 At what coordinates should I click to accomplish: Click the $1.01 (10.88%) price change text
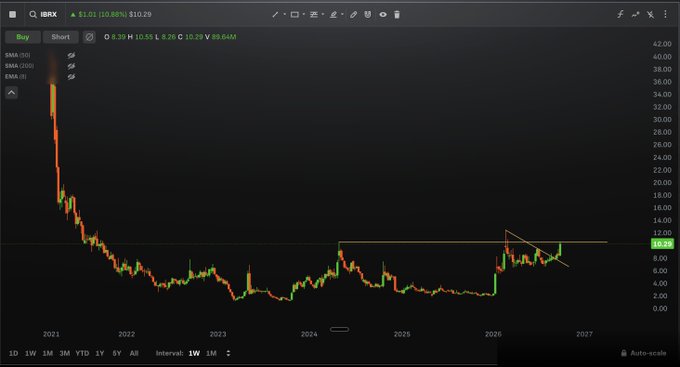[103, 14]
